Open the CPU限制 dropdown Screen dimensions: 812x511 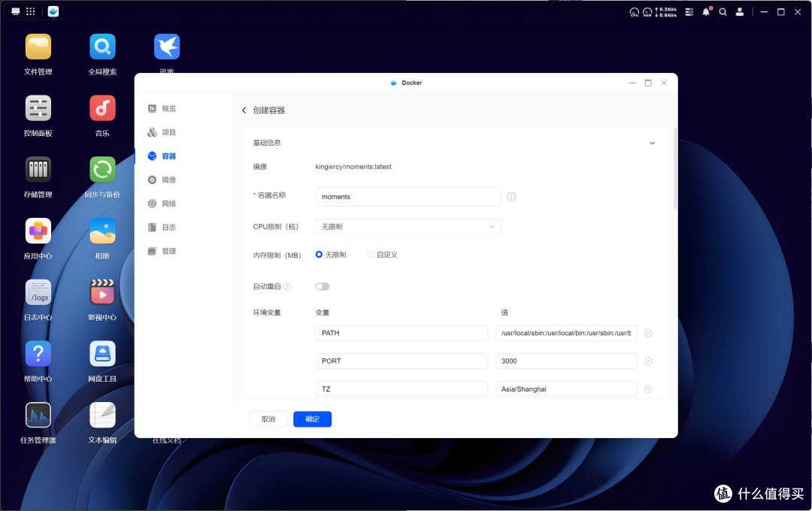[x=408, y=227]
